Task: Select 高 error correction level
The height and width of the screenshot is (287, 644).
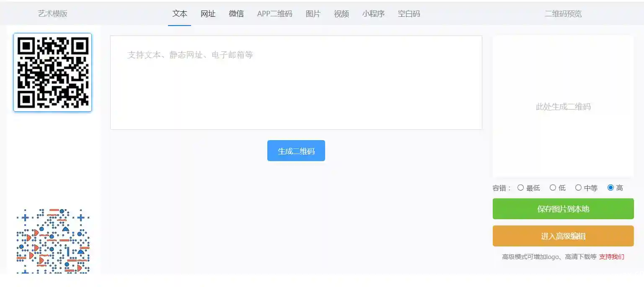Action: [x=610, y=188]
